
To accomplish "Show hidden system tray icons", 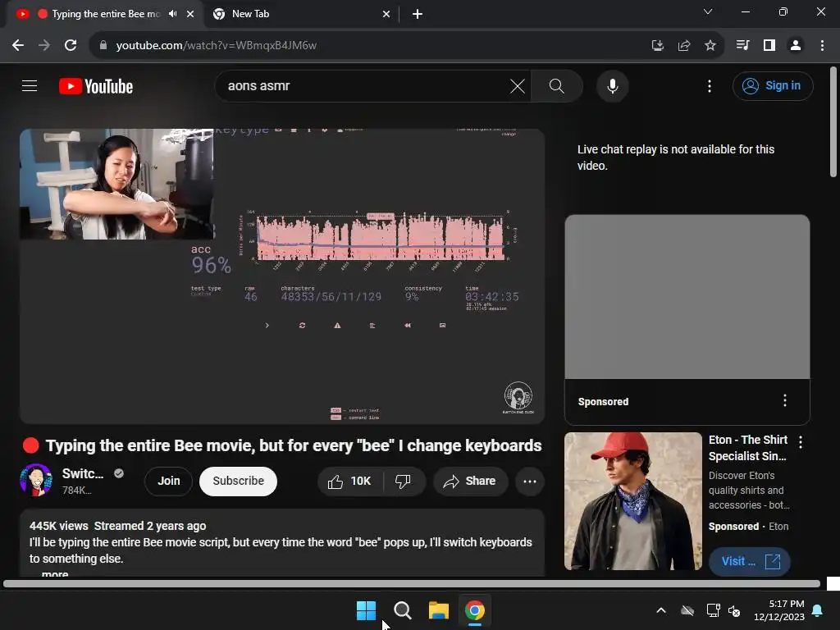I will [x=661, y=610].
